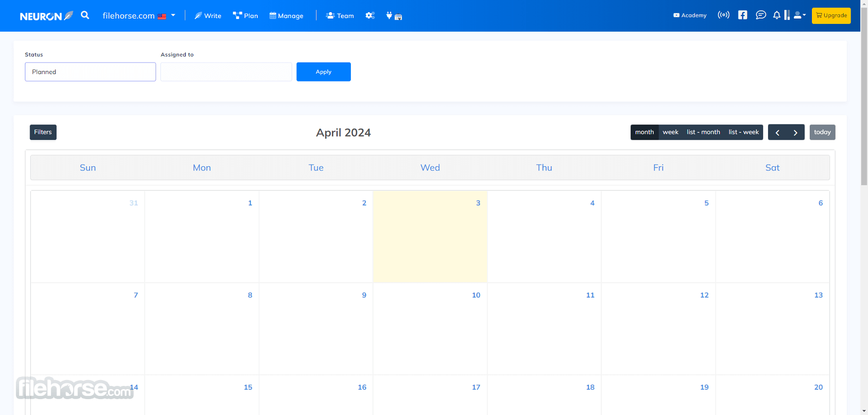868x415 pixels.
Task: Select day number 6
Action: [x=820, y=203]
